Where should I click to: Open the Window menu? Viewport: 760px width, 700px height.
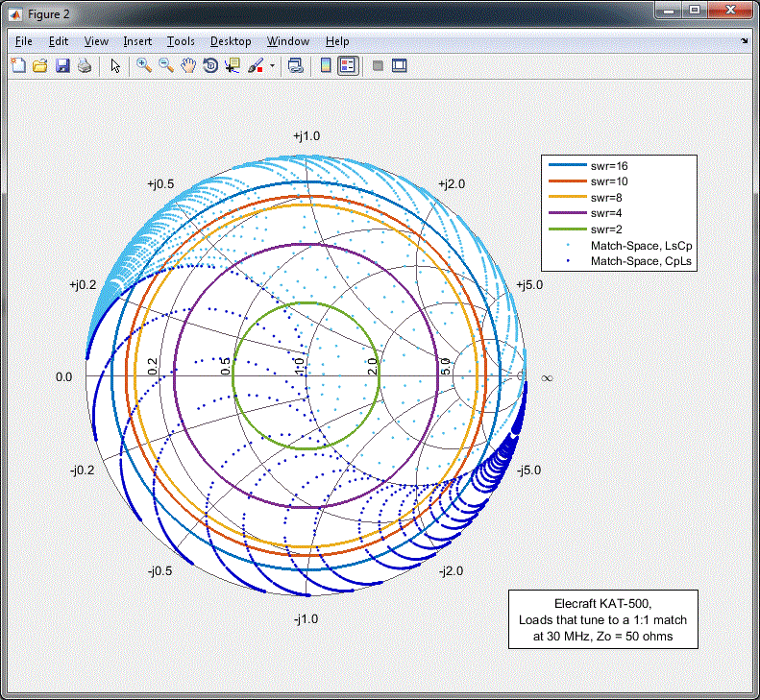(x=288, y=41)
